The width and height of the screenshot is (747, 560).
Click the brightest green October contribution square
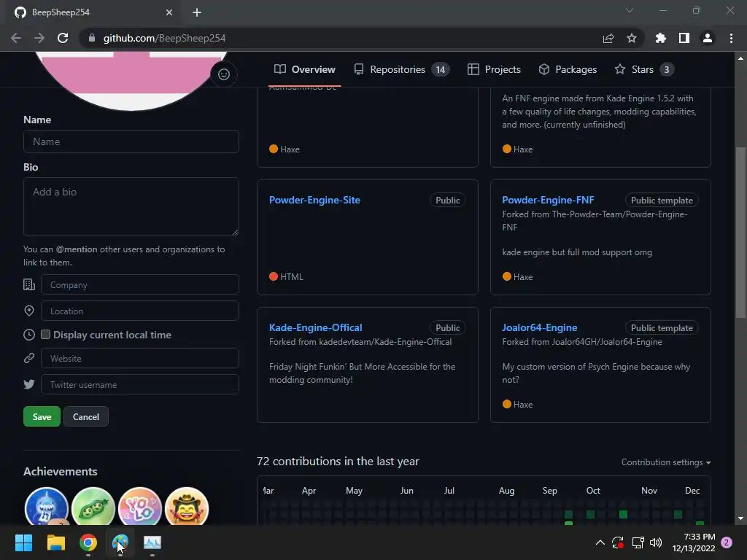(623, 514)
